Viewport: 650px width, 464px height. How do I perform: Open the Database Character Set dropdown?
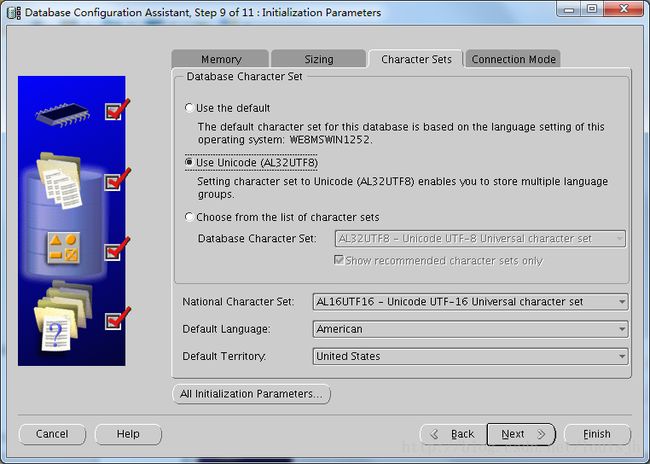[x=480, y=239]
